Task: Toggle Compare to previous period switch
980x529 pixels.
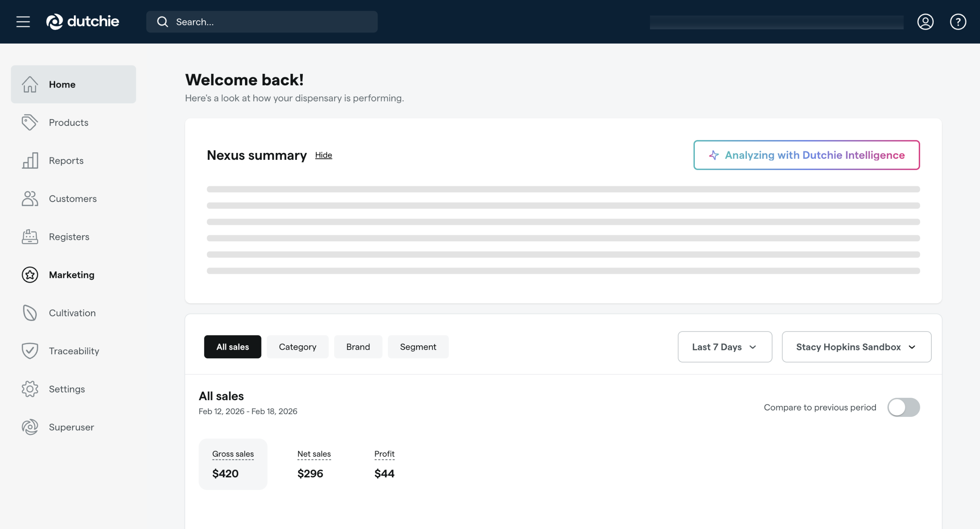Action: pyautogui.click(x=903, y=407)
